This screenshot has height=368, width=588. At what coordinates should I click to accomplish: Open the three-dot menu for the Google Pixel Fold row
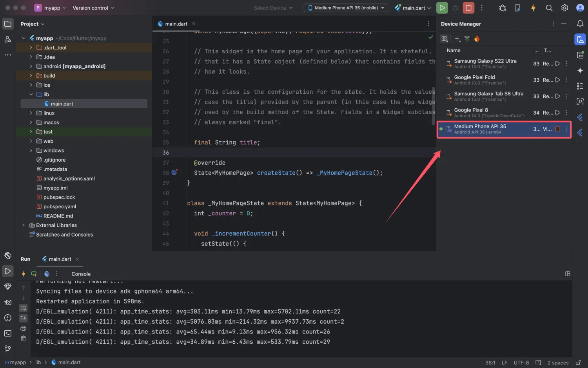(x=566, y=80)
